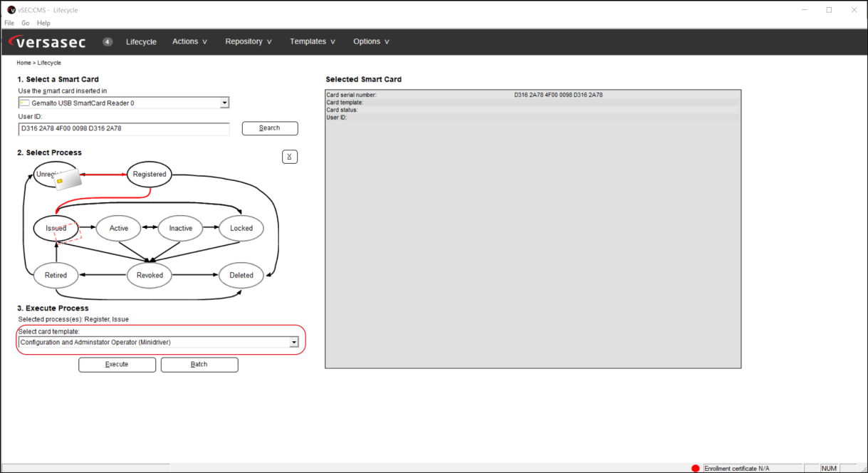Image resolution: width=868 pixels, height=473 pixels.
Task: Select the Active state node
Action: tap(119, 229)
